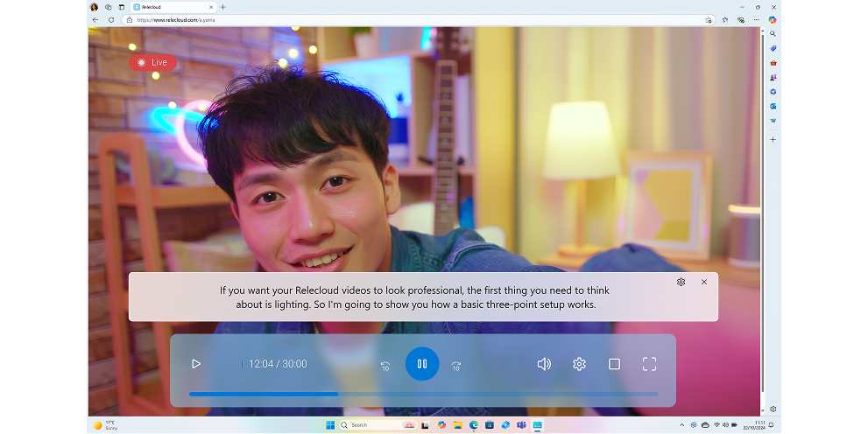The image size is (868, 434).
Task: Skip forward 10 seconds
Action: point(456,366)
